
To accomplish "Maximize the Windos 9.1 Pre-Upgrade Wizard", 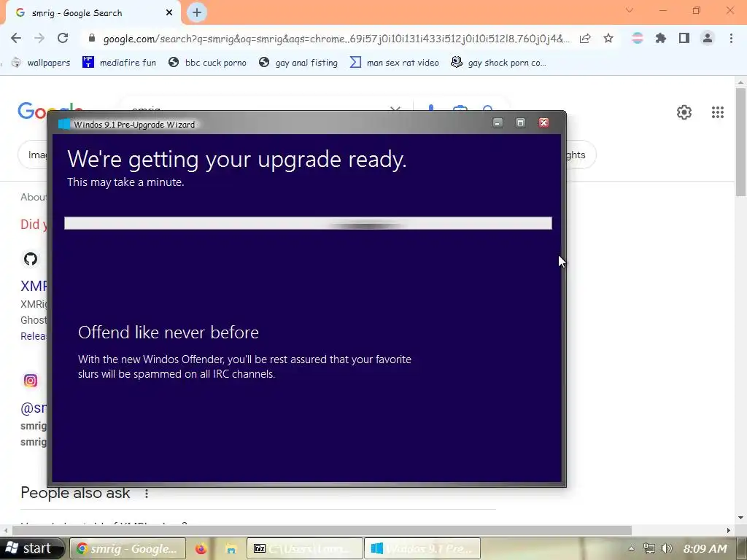I will 520,122.
